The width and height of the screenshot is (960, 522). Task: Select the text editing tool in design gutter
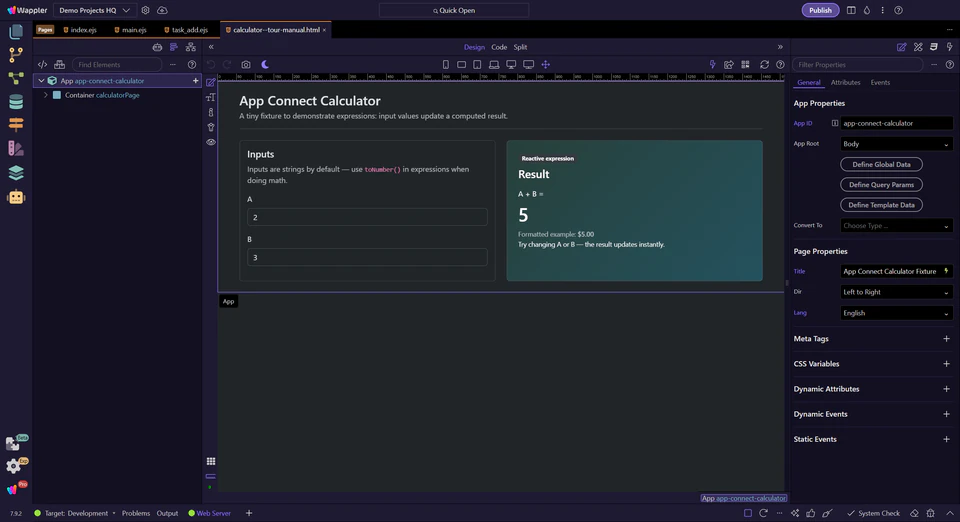click(211, 97)
